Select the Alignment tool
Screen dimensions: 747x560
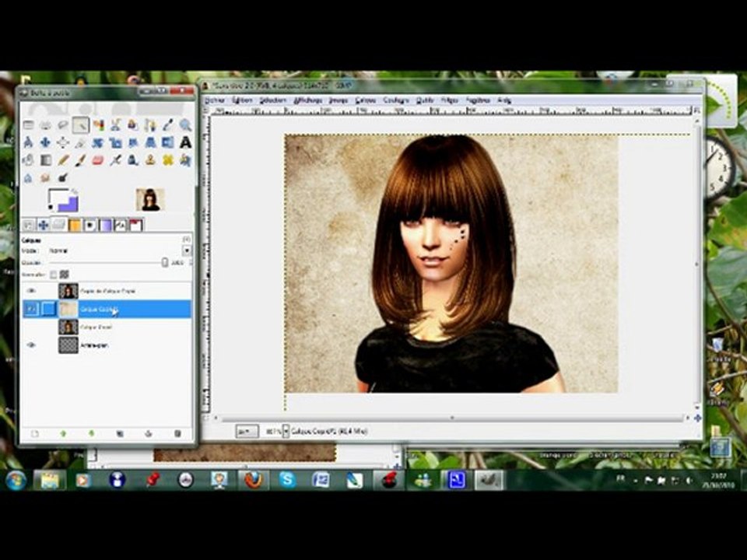63,142
